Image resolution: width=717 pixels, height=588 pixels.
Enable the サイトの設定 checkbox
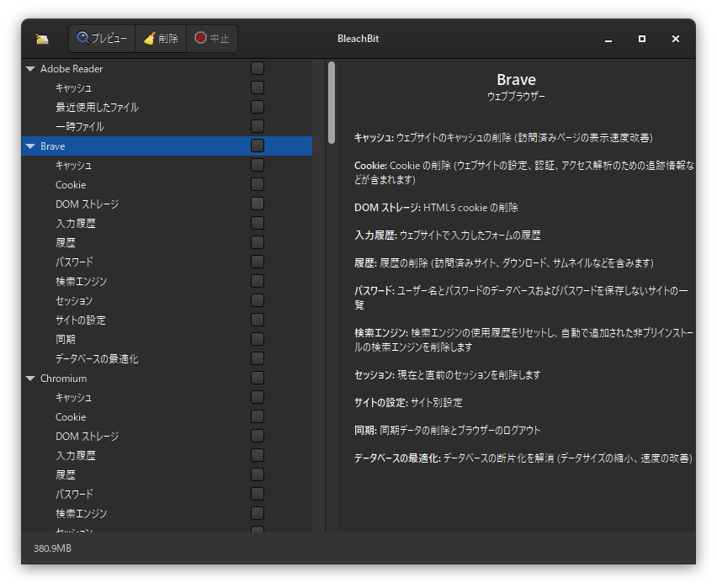[x=258, y=320]
